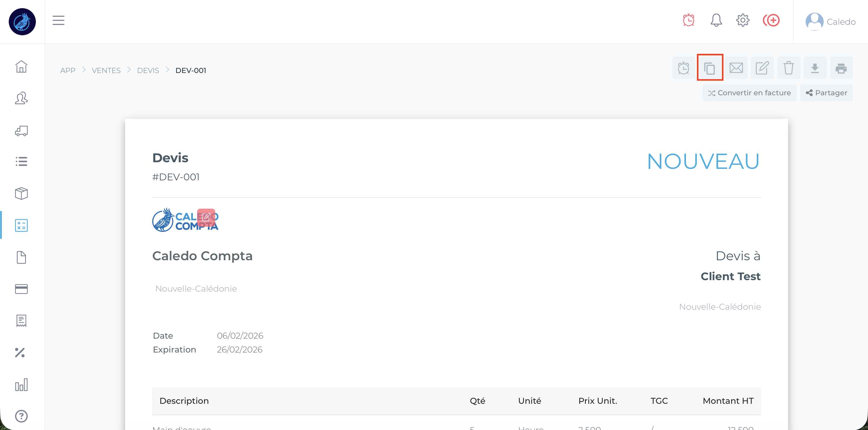This screenshot has width=868, height=430.
Task: Navigate to DEVIS breadcrumb link
Action: pyautogui.click(x=148, y=70)
